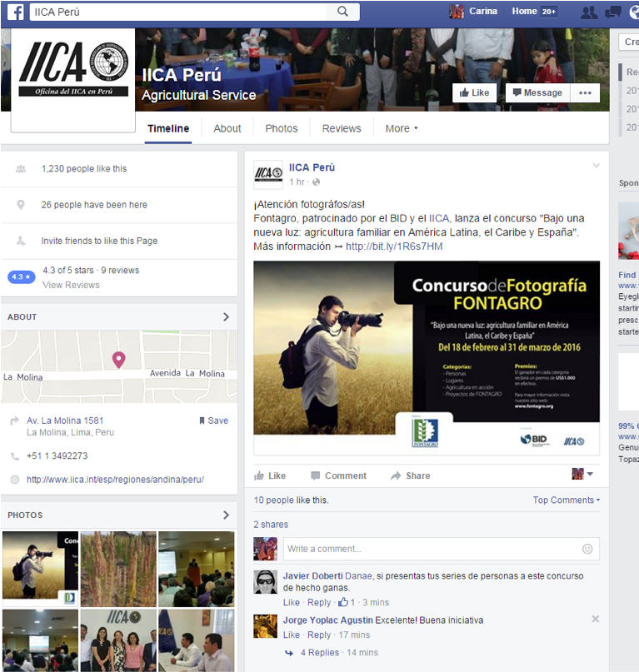Open the iica.int website link
The height and width of the screenshot is (672, 639).
click(115, 480)
